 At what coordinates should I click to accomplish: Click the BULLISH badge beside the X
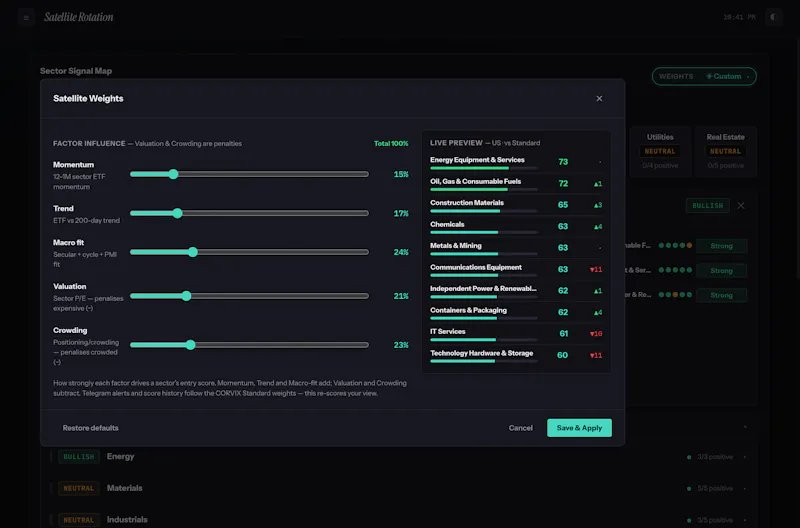708,206
